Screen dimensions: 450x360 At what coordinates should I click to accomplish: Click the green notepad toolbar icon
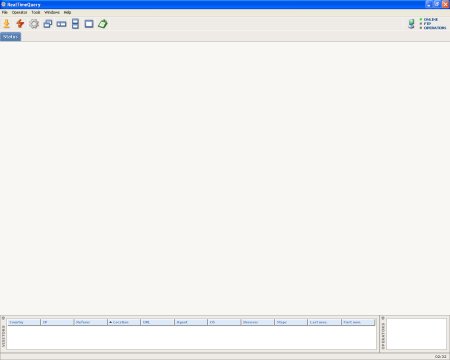(x=103, y=24)
